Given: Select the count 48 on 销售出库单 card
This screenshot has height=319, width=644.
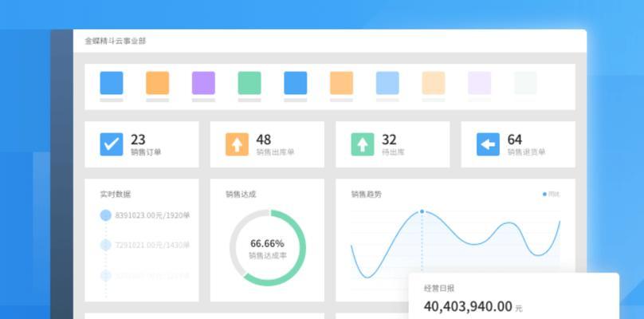Looking at the screenshot, I should tap(264, 140).
